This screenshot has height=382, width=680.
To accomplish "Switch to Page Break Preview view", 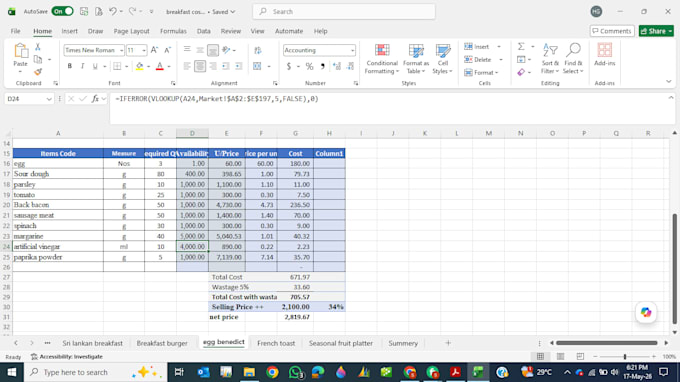I will [x=580, y=356].
